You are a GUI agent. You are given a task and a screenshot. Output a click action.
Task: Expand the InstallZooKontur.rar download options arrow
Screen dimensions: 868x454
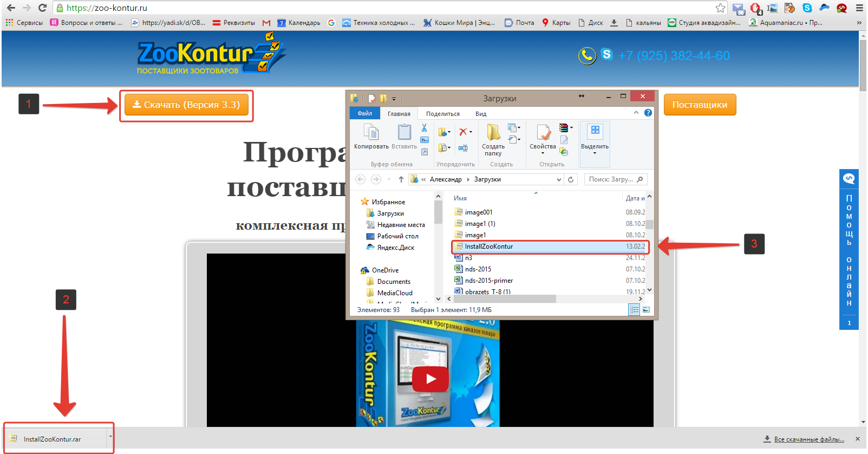110,437
